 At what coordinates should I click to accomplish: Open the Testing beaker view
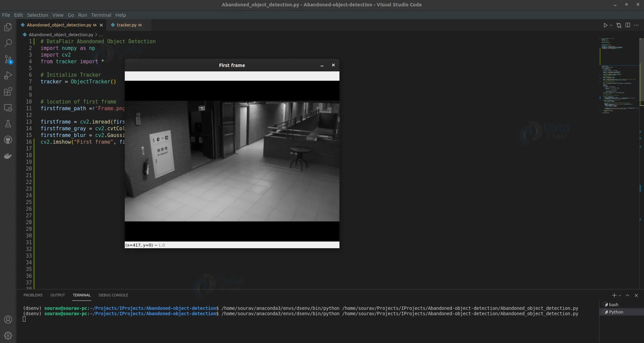click(8, 124)
